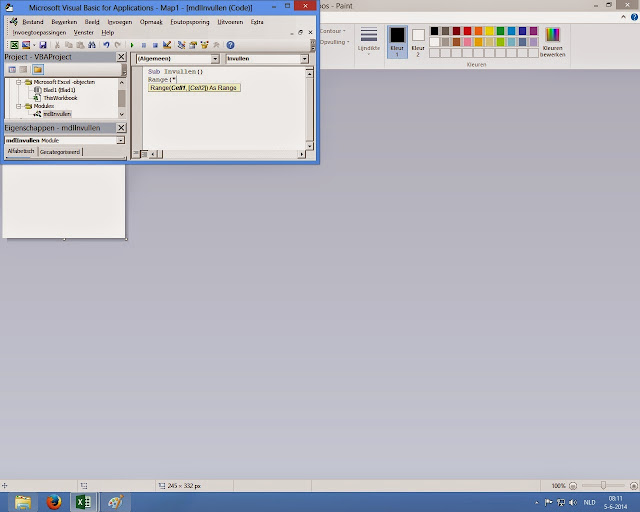Click the View Microsoft Excel toolbar icon

point(14,45)
